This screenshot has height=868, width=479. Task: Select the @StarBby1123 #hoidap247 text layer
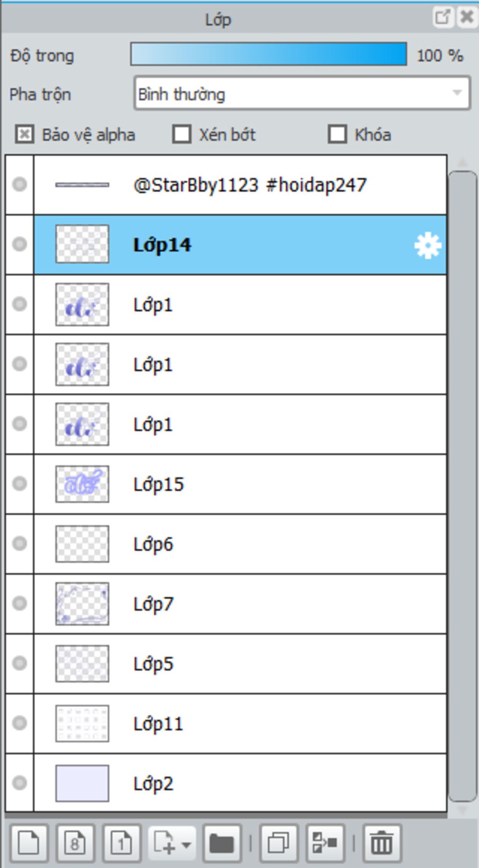(240, 185)
